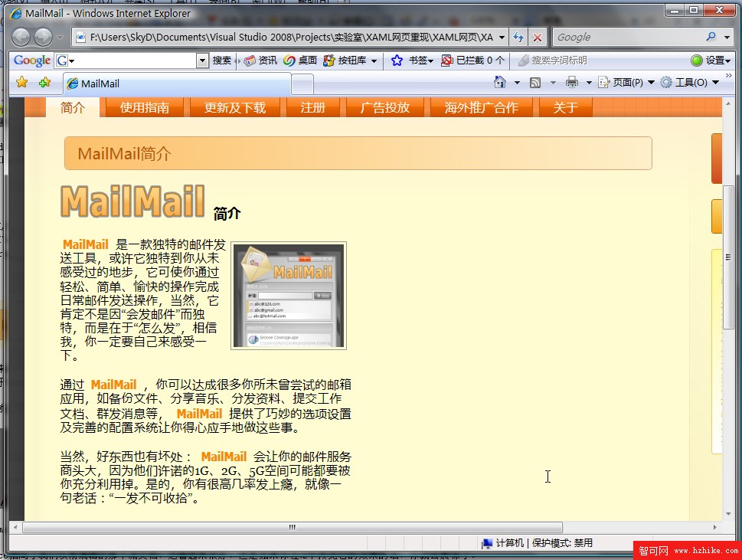Expand the Print options dropdown arrow
This screenshot has width=742, height=560.
click(x=589, y=83)
